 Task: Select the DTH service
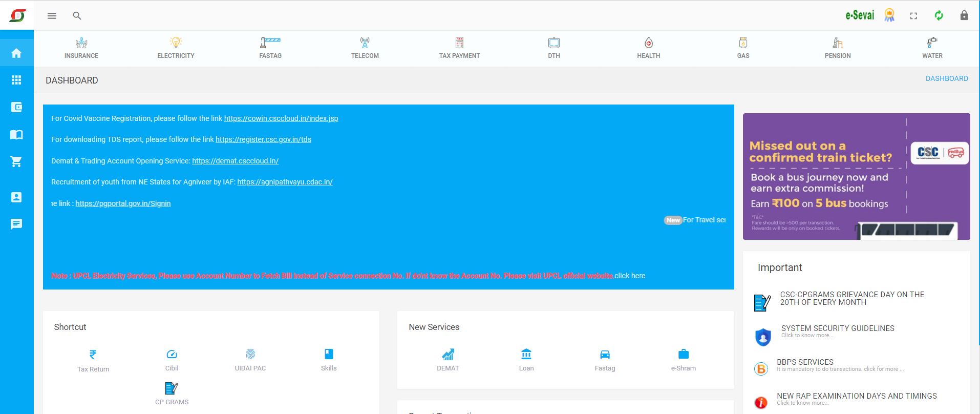click(x=554, y=48)
